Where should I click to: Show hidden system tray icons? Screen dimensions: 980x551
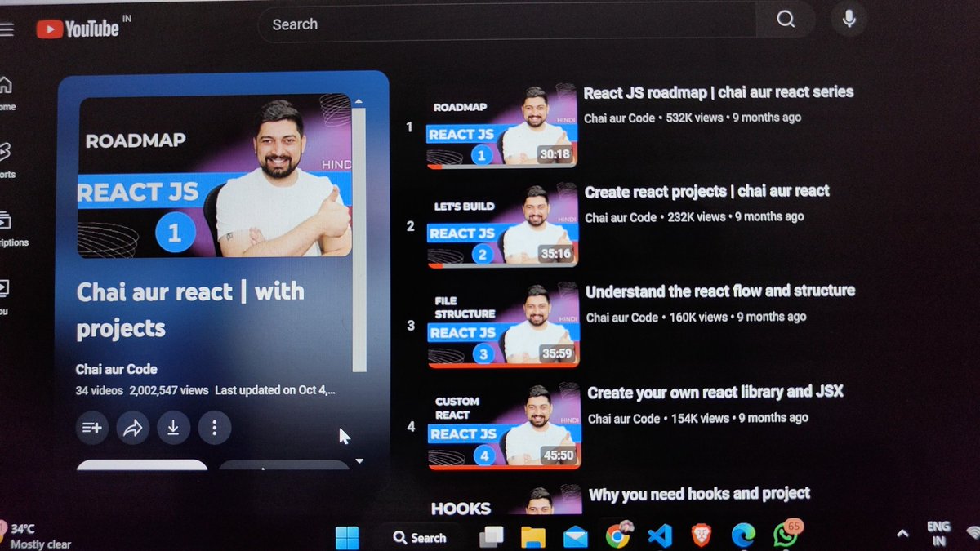coord(902,534)
